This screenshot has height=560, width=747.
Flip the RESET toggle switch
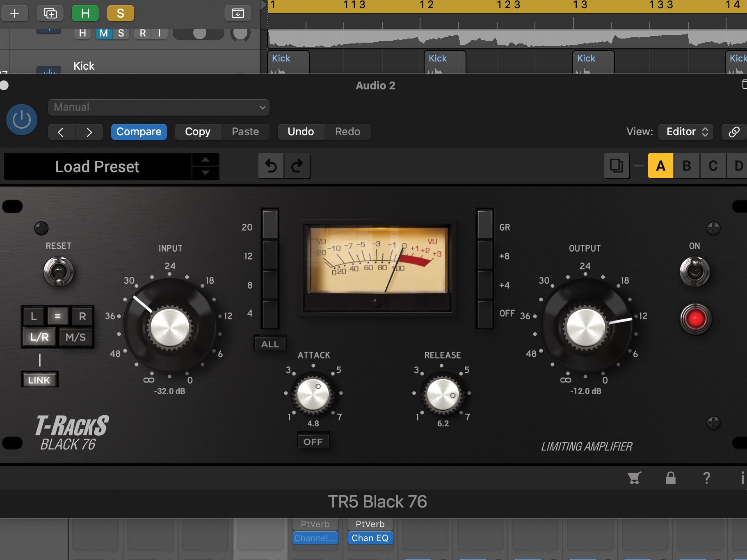(x=58, y=272)
